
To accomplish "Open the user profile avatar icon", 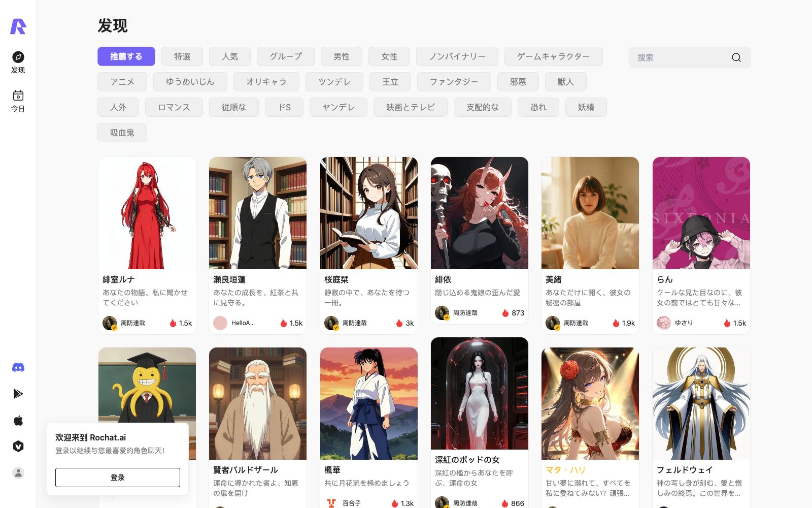I will coord(18,473).
